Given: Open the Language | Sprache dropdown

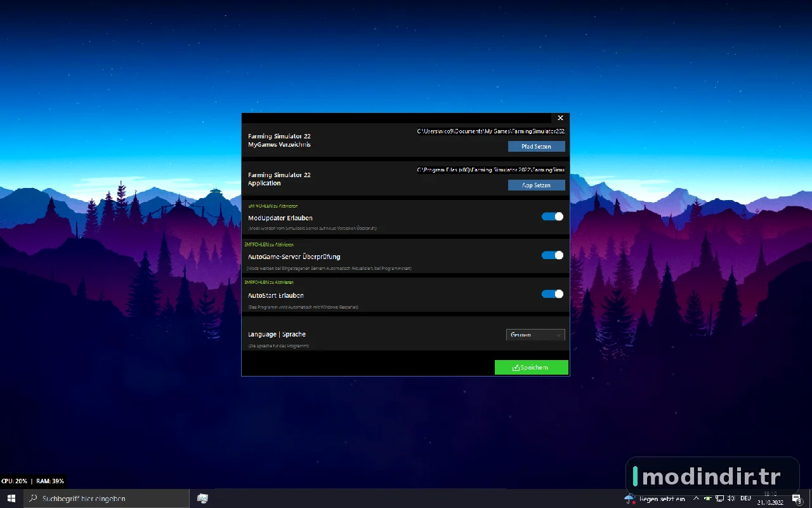Looking at the screenshot, I should tap(535, 335).
